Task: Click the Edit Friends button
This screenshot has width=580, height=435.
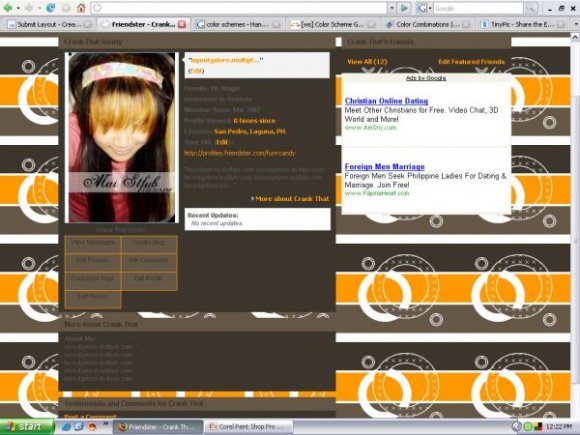Action: 93,262
